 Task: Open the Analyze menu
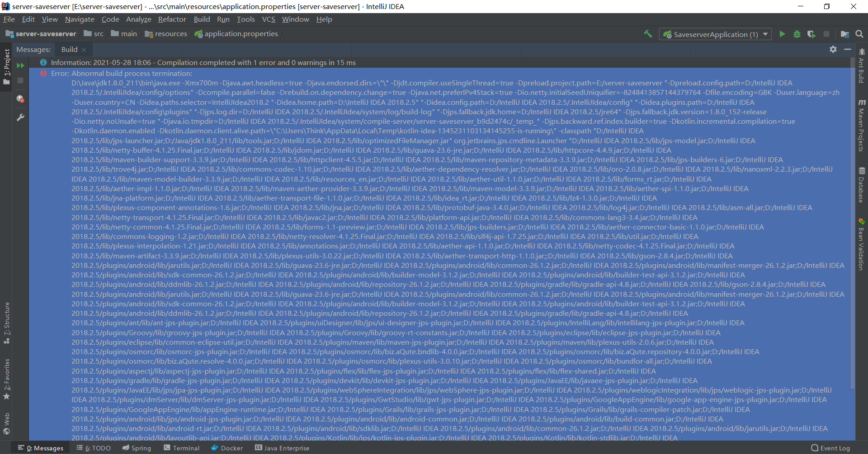[x=139, y=19]
